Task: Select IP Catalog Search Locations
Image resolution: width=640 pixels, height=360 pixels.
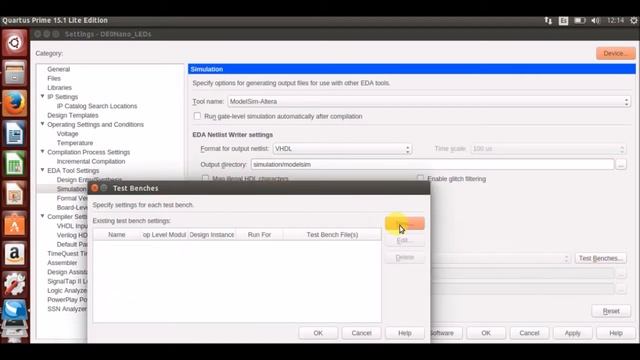Action: point(97,106)
